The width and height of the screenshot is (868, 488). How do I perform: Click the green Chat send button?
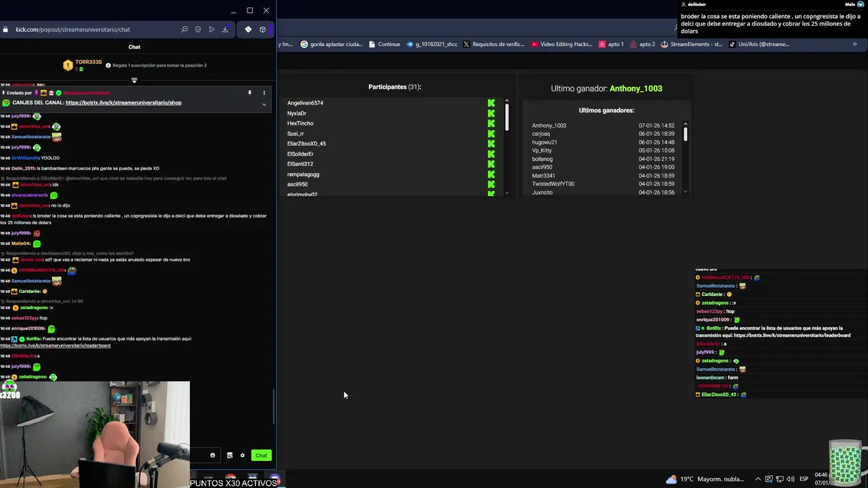point(261,455)
